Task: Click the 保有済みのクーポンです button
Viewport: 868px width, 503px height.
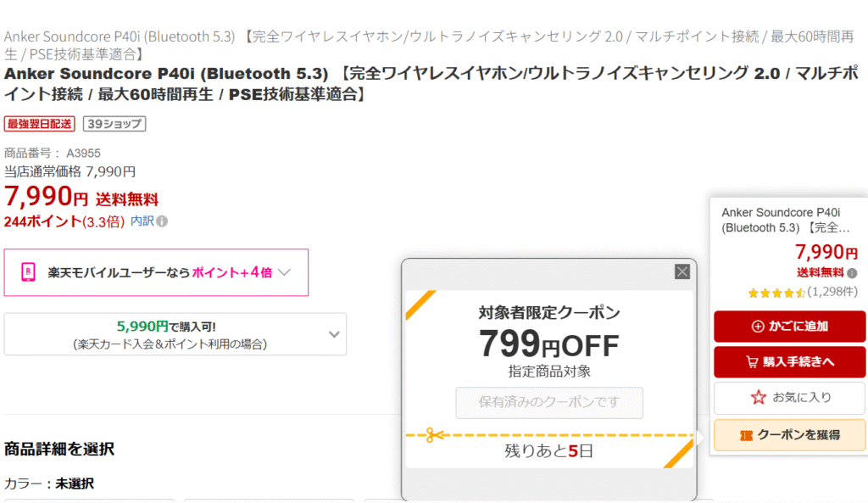Action: point(549,403)
